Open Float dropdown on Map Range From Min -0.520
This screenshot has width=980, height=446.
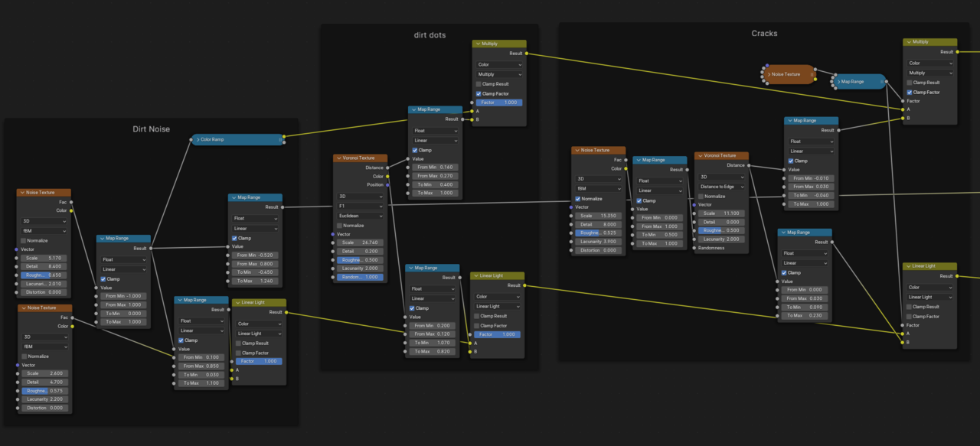click(x=255, y=218)
